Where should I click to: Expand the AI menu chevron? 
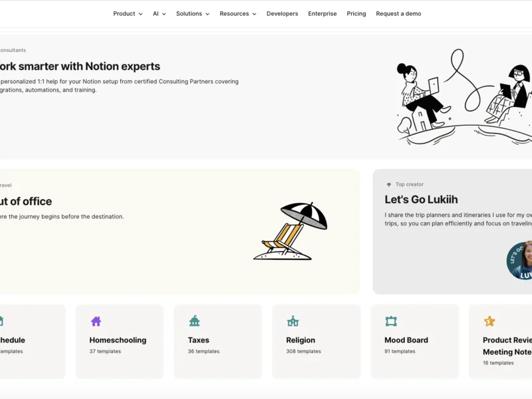[164, 14]
